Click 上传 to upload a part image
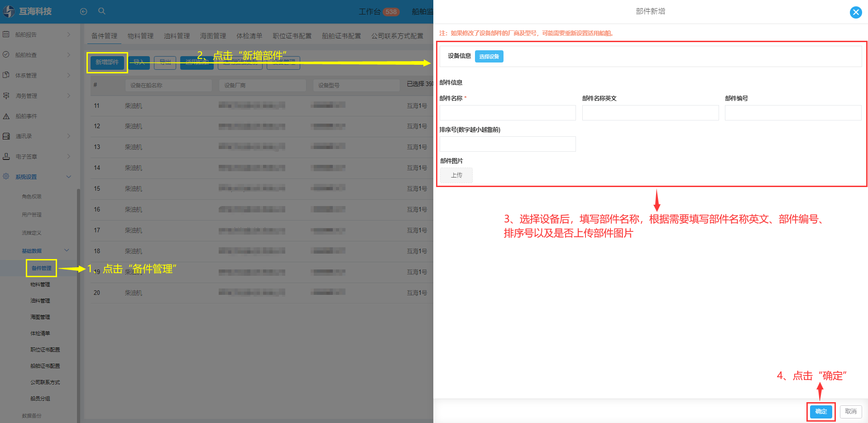 pos(456,175)
